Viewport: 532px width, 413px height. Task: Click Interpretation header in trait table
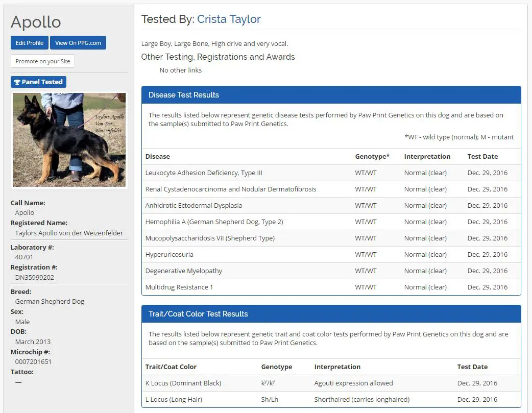337,367
